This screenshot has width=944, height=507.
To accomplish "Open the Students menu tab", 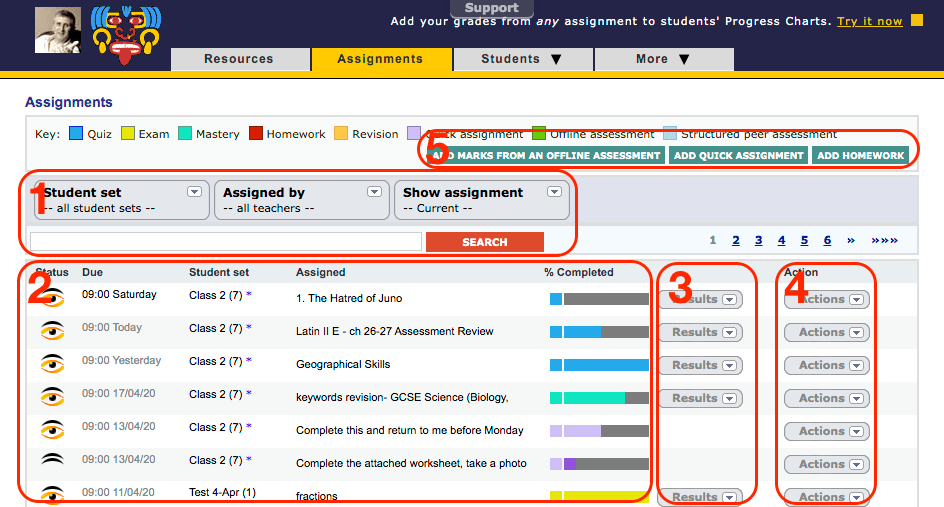I will [x=522, y=59].
